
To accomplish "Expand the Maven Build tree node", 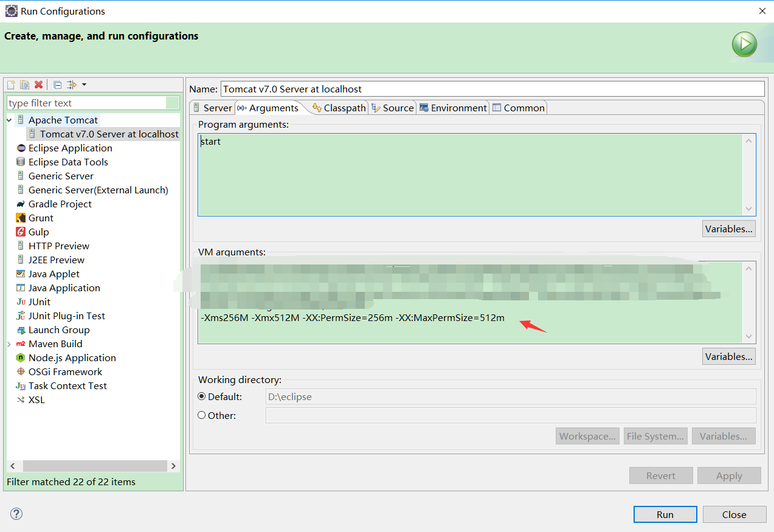I will pos(9,344).
